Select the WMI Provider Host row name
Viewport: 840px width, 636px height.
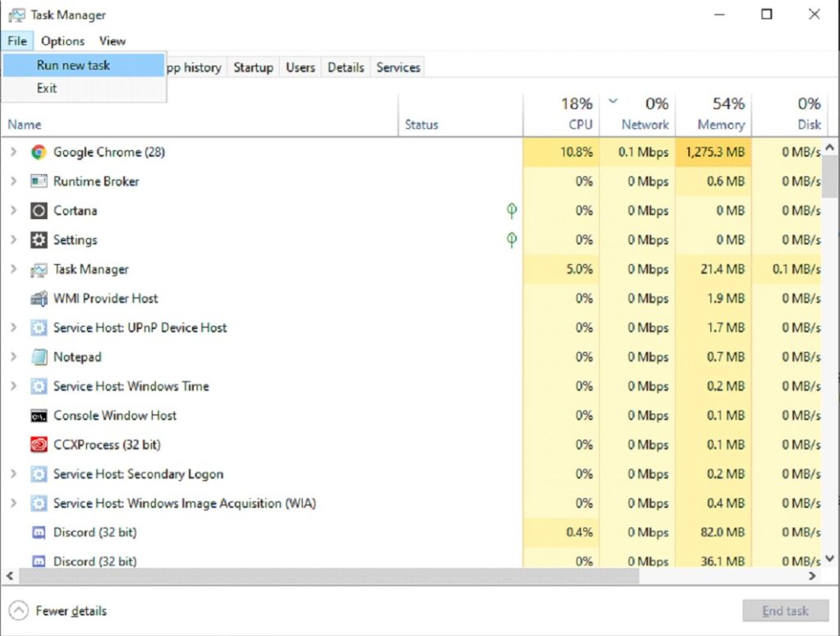click(x=106, y=299)
